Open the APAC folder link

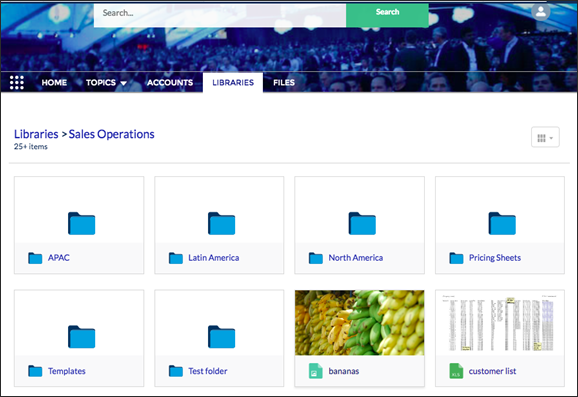click(59, 258)
